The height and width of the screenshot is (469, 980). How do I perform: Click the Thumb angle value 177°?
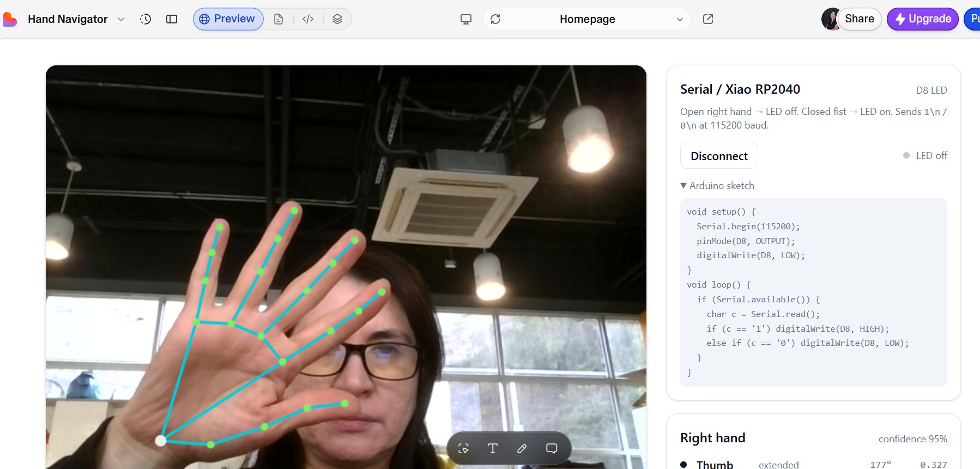point(880,465)
